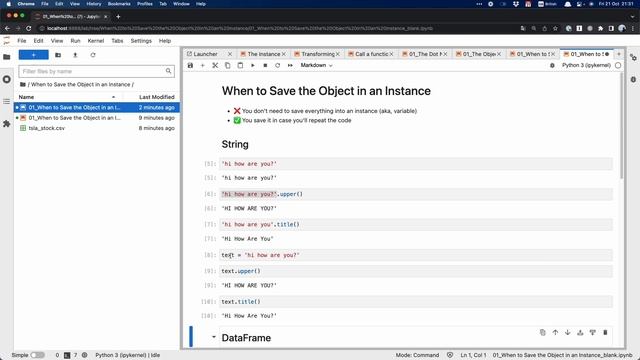Close the Launcher tab
This screenshot has width=640, height=360.
[x=230, y=54]
